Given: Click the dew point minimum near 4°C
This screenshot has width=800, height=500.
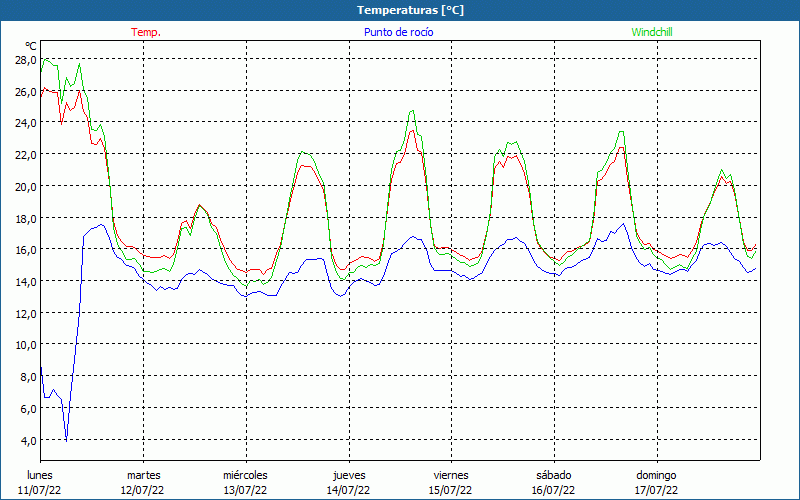Looking at the screenshot, I should [66, 440].
